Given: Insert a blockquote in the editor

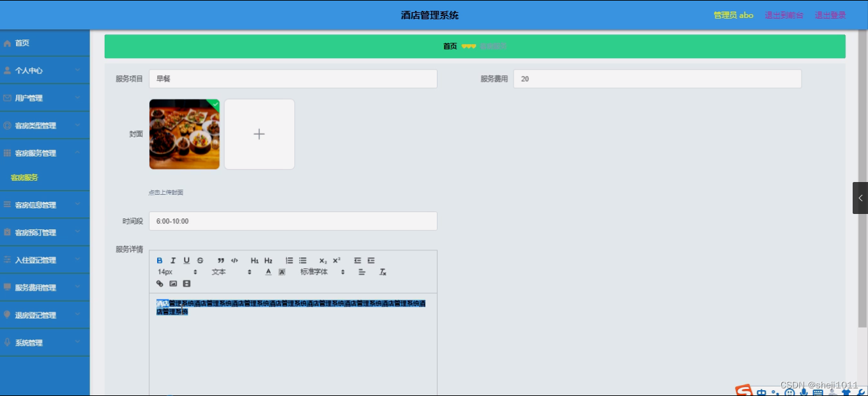Looking at the screenshot, I should coord(221,261).
